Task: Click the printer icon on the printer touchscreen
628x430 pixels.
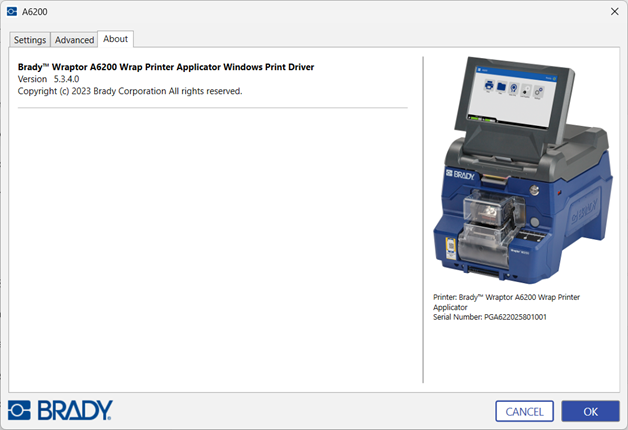Action: coord(490,86)
